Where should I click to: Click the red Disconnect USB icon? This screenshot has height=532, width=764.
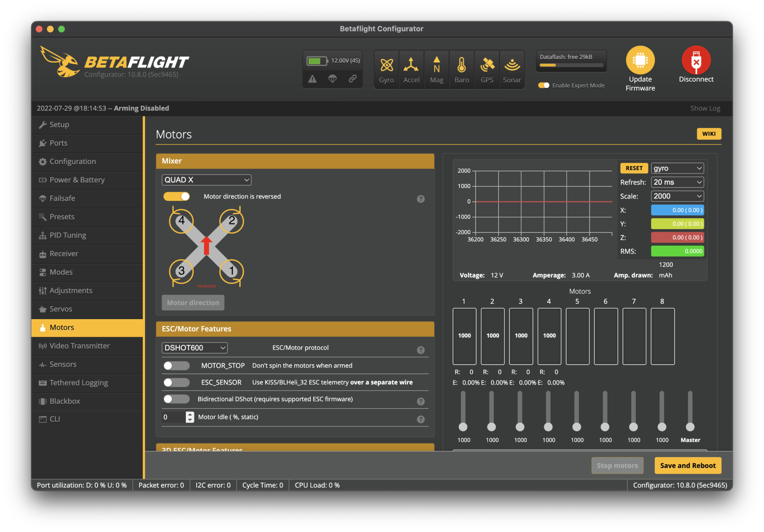[696, 60]
